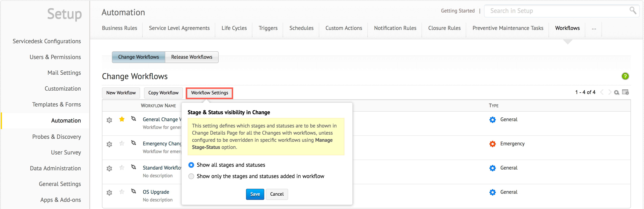Open the Getting Started link
The height and width of the screenshot is (209, 644).
[x=458, y=11]
